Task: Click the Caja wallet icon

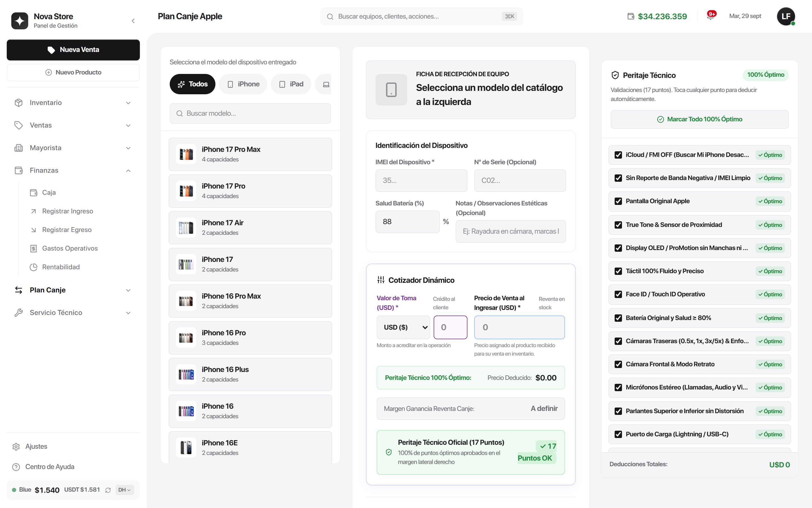Action: click(34, 192)
